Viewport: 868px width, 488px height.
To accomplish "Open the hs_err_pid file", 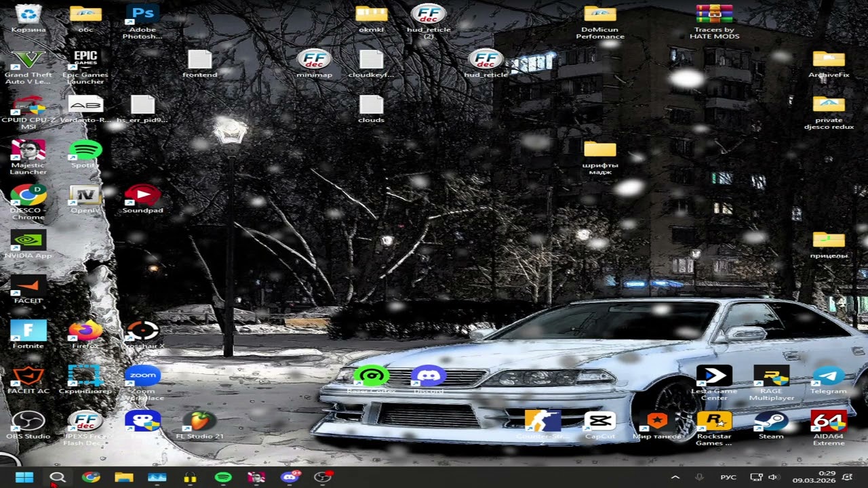I will (142, 108).
